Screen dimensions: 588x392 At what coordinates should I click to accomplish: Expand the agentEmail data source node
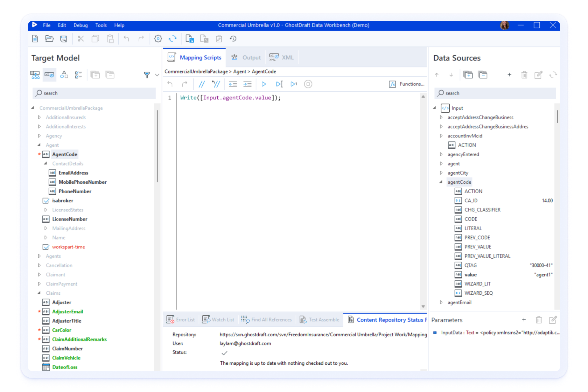click(441, 302)
